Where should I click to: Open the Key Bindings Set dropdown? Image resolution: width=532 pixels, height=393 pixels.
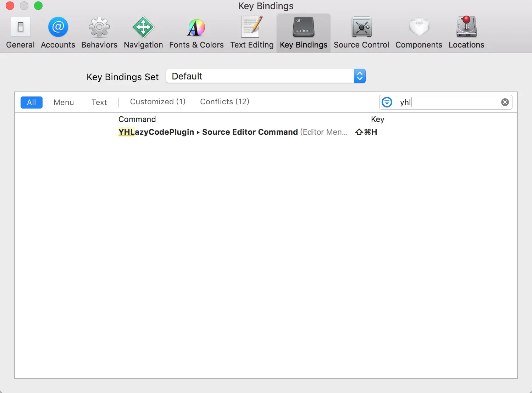tap(266, 76)
